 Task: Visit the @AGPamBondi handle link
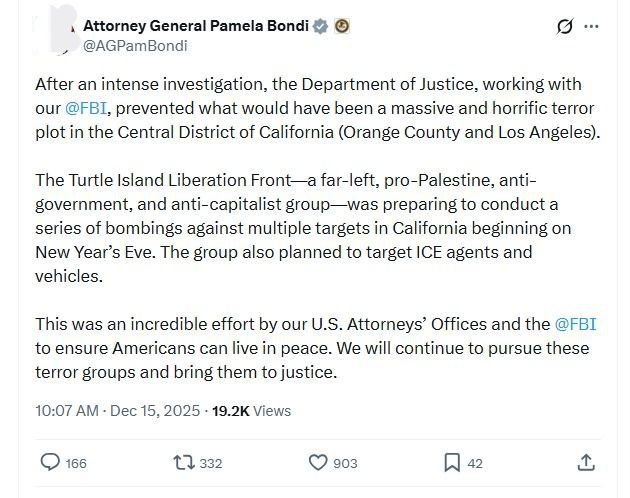coord(135,45)
